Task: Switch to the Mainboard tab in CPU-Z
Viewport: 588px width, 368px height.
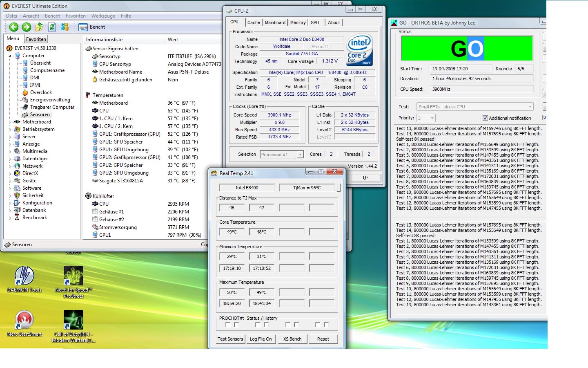Action: 275,22
